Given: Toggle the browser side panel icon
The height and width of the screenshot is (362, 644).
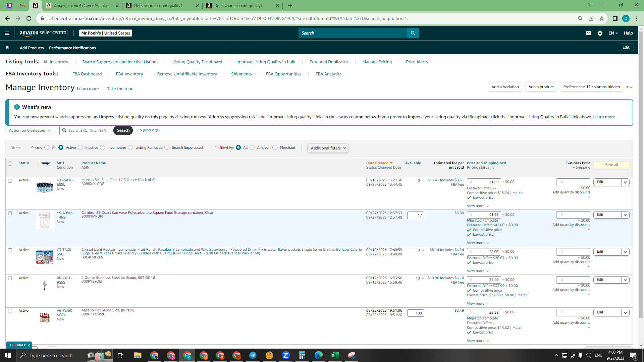Looking at the screenshot, I should [x=615, y=18].
